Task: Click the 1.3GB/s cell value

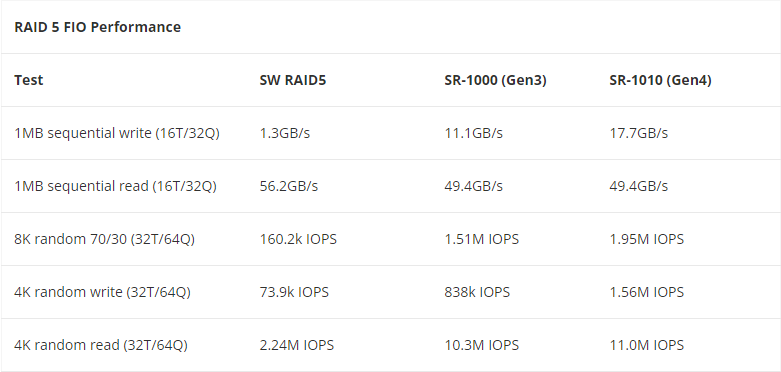Action: point(284,133)
